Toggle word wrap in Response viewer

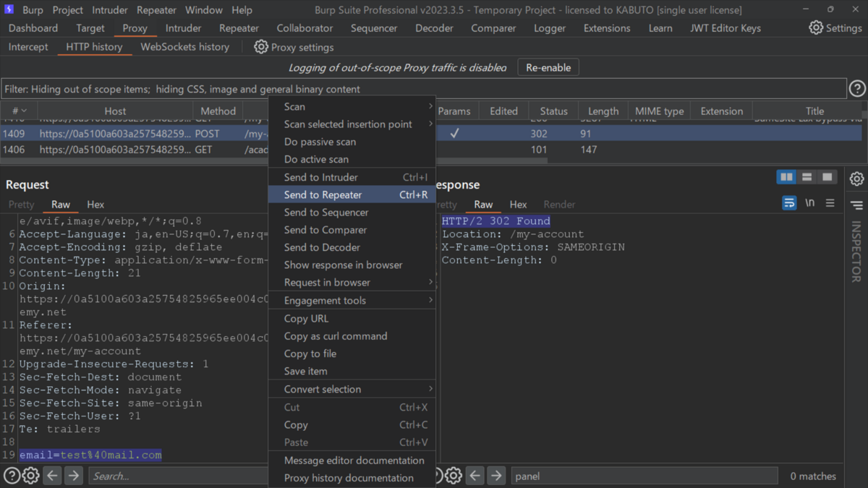790,203
